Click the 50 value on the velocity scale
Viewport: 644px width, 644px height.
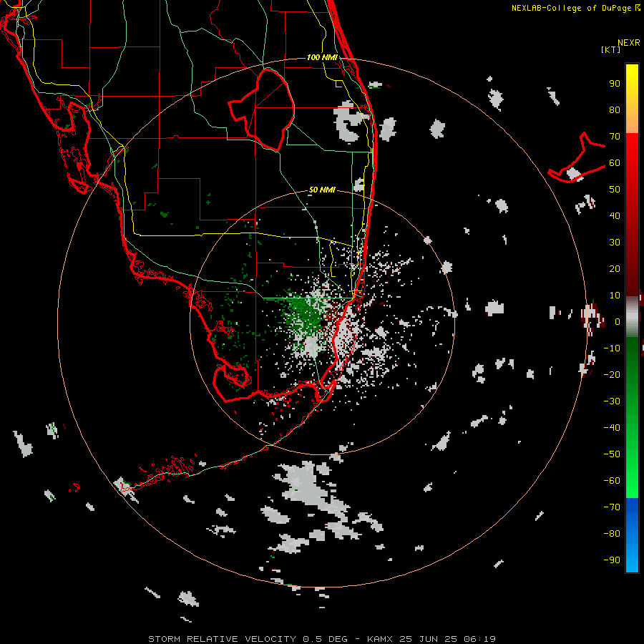tap(615, 190)
